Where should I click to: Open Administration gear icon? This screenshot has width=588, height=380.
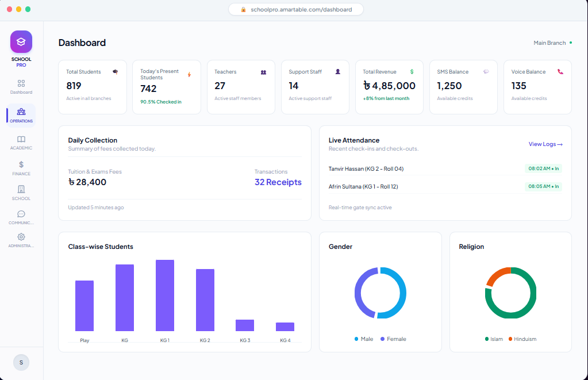point(21,237)
